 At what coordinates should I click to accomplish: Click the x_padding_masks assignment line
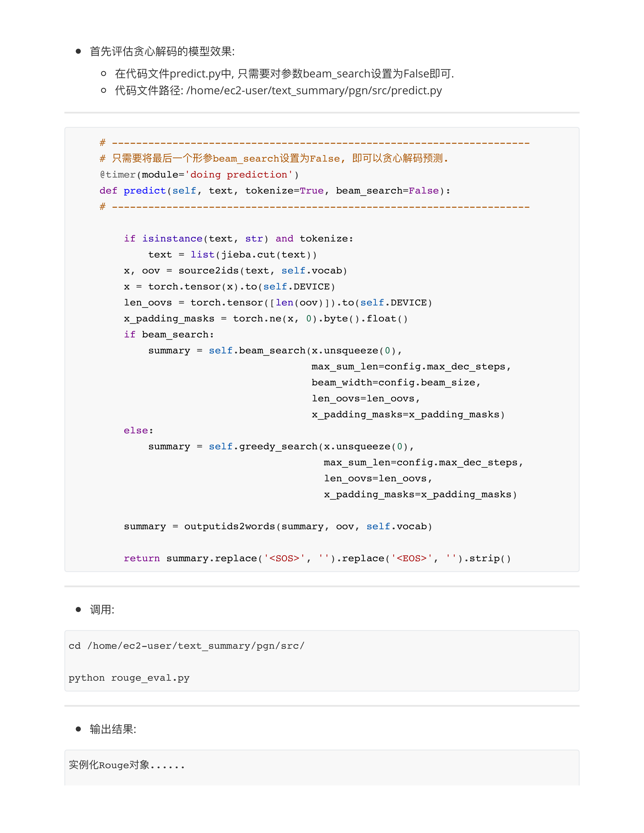[x=266, y=319]
